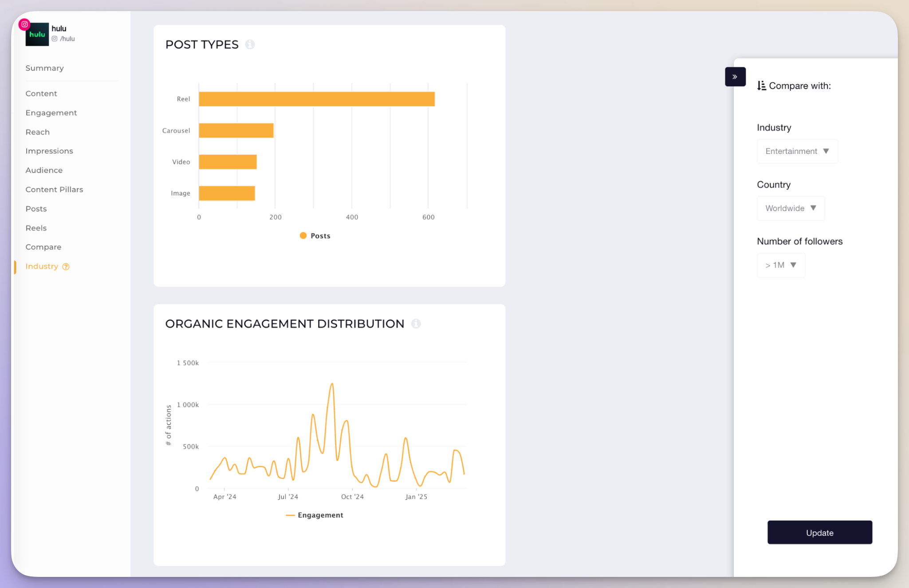
Task: Click the 400 x-axis tick label
Action: pos(352,217)
